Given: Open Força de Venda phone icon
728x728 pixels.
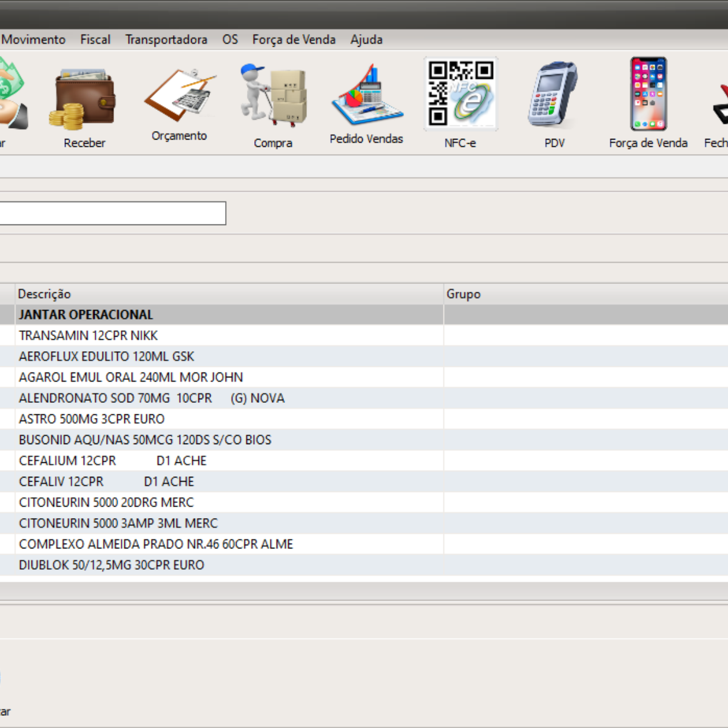Looking at the screenshot, I should [x=648, y=94].
